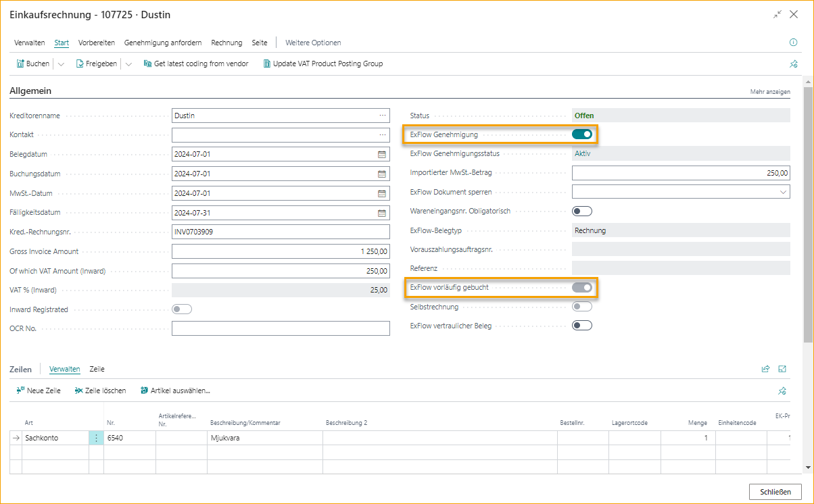This screenshot has width=814, height=504.
Task: Click the Kred.-Rechnungsnr. input field
Action: point(281,232)
